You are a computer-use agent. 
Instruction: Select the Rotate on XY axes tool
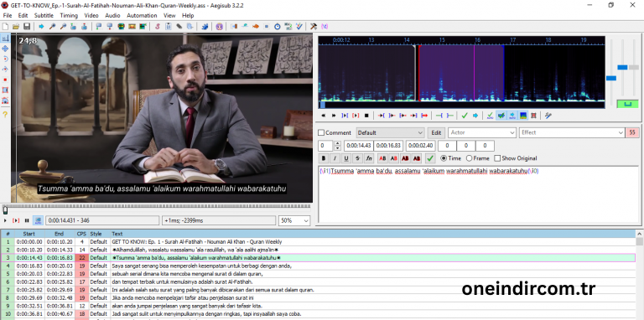click(x=5, y=69)
